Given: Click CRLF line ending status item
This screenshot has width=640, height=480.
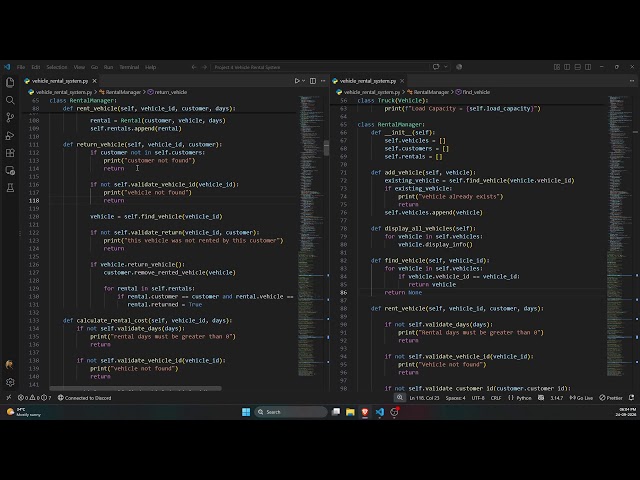Looking at the screenshot, I should pyautogui.click(x=496, y=398).
